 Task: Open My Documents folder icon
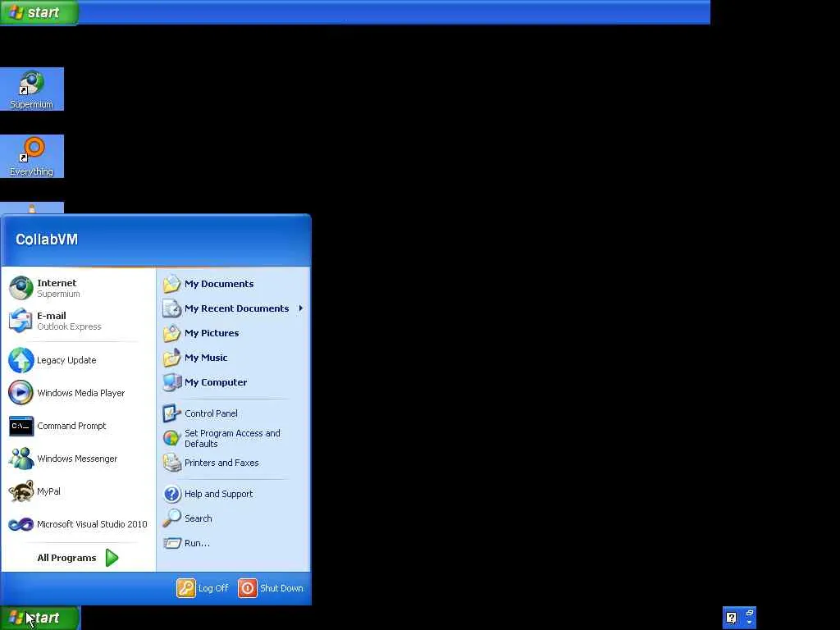[172, 283]
